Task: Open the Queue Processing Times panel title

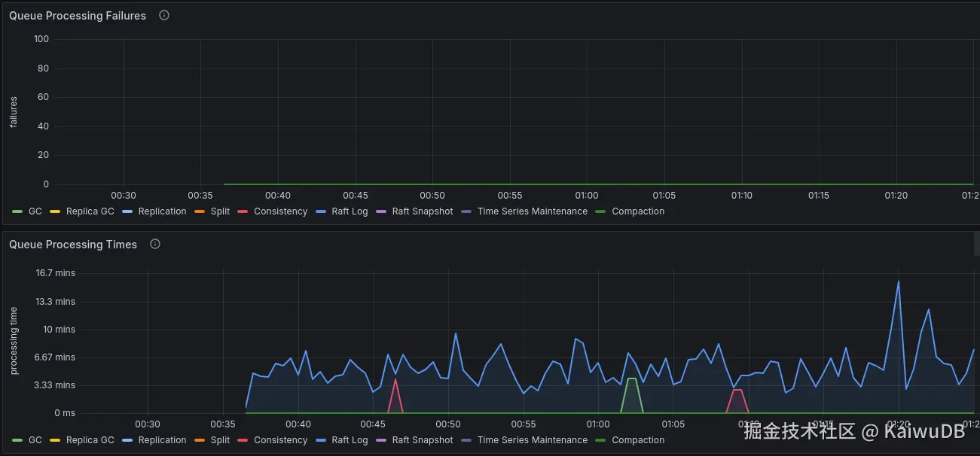Action: 73,245
